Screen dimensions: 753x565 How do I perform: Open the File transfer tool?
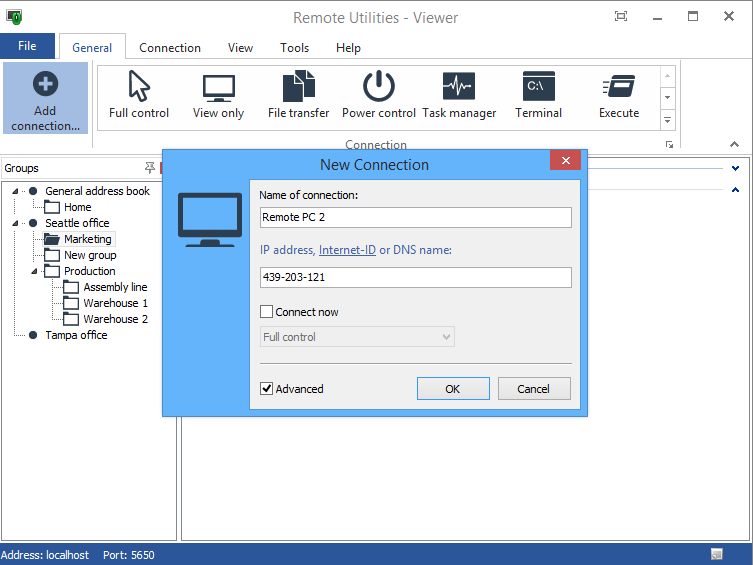[x=298, y=86]
